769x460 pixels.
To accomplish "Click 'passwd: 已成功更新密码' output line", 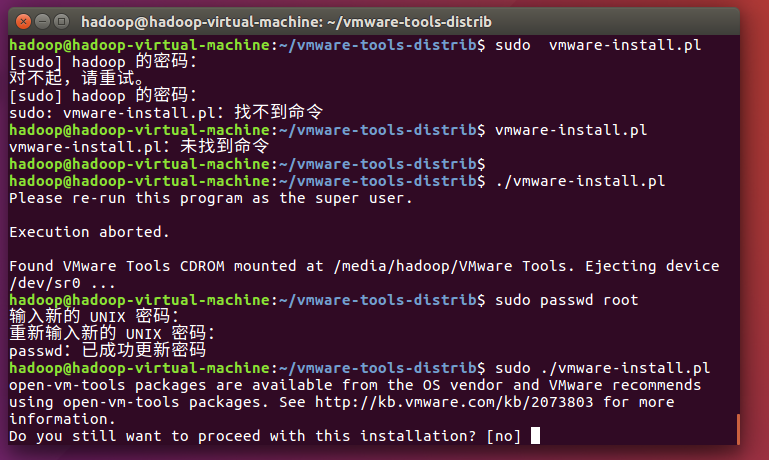I will pyautogui.click(x=107, y=351).
